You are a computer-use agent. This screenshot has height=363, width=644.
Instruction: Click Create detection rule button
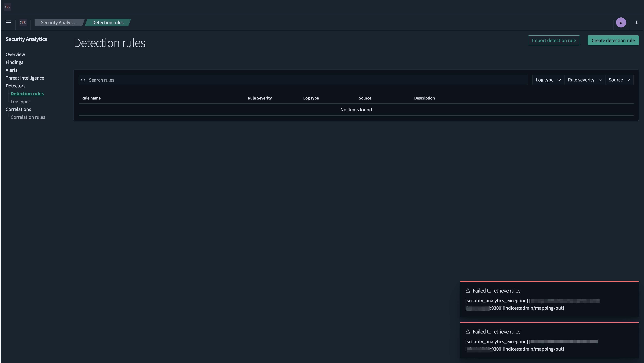613,40
